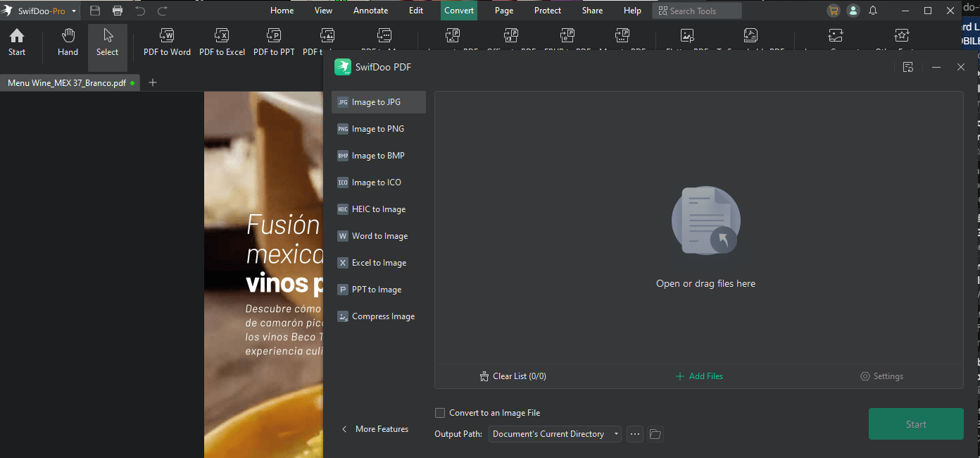Click Add Files link
The height and width of the screenshot is (458, 980).
[x=699, y=376]
